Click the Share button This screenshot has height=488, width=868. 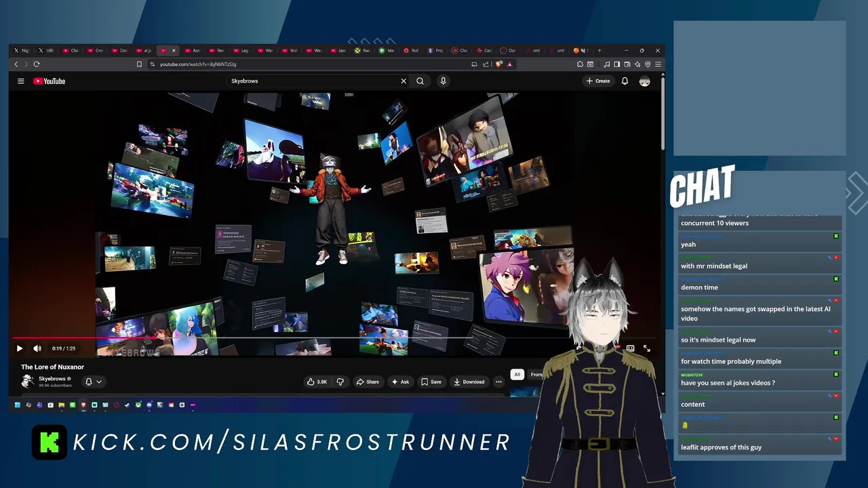(368, 382)
